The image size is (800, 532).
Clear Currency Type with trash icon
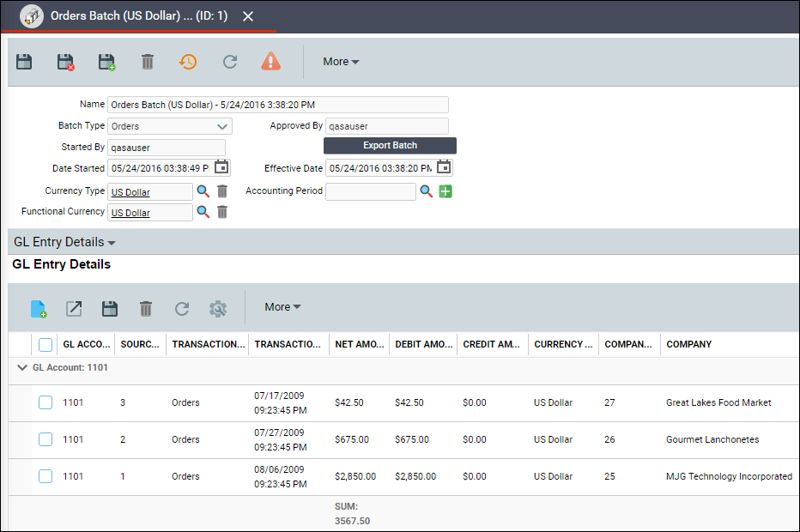[x=222, y=191]
